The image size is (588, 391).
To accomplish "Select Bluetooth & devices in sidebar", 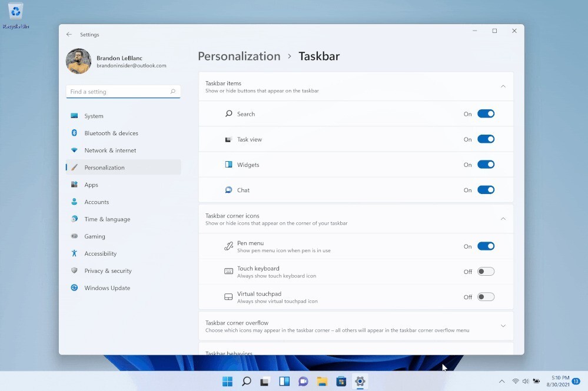I will tap(111, 133).
